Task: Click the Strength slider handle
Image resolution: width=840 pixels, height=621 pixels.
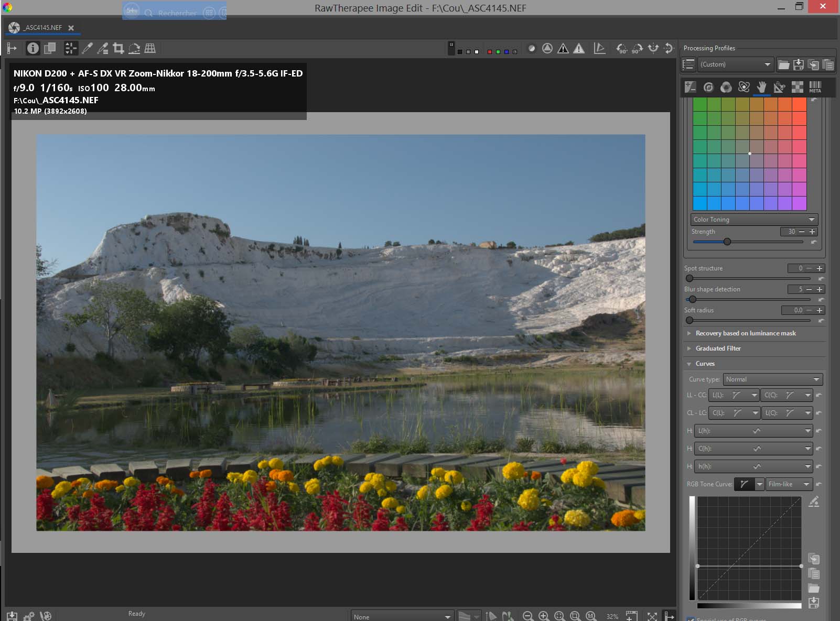Action: tap(727, 242)
